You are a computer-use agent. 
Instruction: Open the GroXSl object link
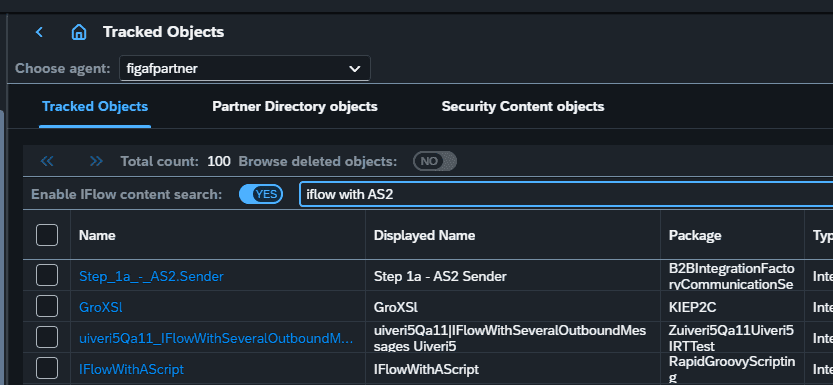(101, 307)
